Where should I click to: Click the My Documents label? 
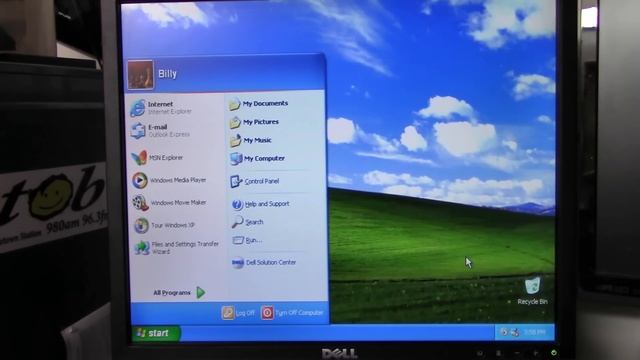tap(265, 104)
